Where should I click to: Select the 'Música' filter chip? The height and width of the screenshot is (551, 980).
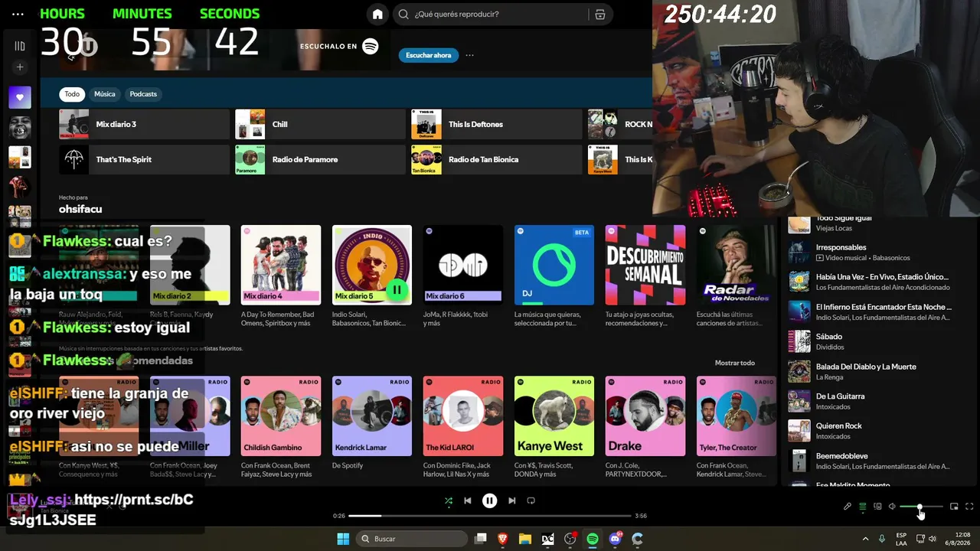click(105, 94)
